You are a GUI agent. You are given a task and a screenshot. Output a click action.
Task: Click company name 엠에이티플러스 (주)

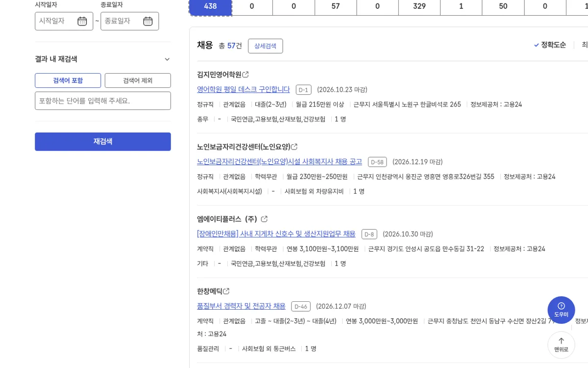[227, 219]
